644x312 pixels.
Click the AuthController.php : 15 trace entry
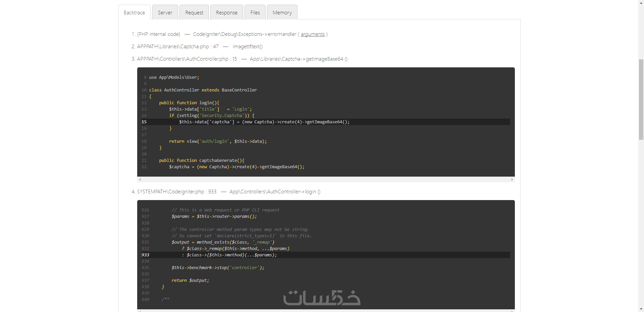click(x=187, y=59)
